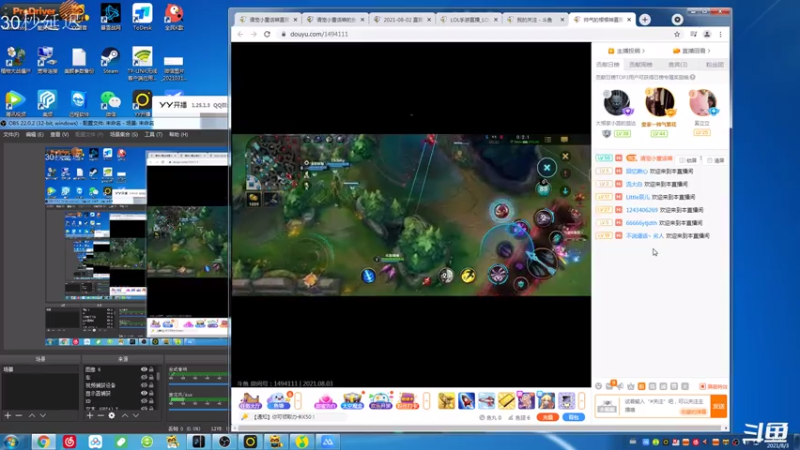
Task: Select the airplane gift icon
Action: [x=486, y=401]
